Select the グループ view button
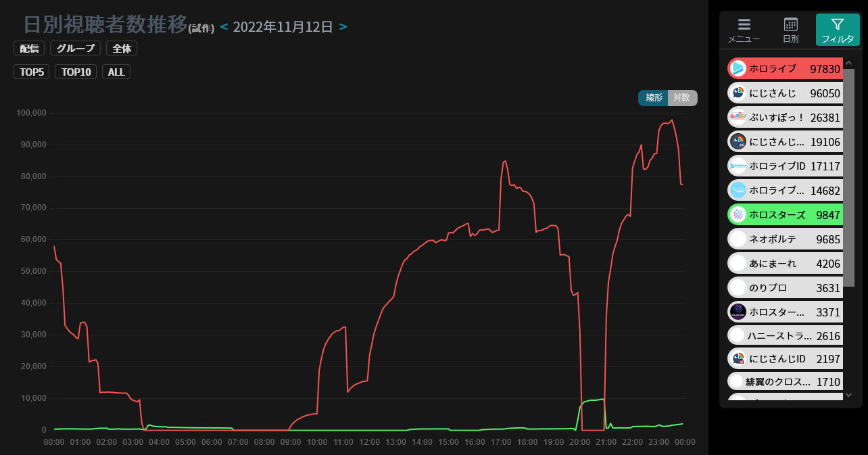The width and height of the screenshot is (868, 455). (76, 49)
